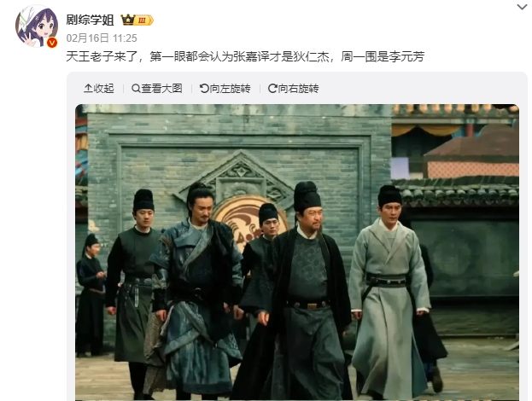Click the magnifier icon beside 查看大图
532x401 pixels.
136,89
